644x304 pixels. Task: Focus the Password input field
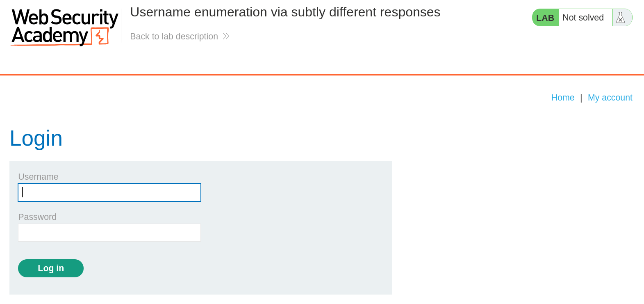point(109,232)
